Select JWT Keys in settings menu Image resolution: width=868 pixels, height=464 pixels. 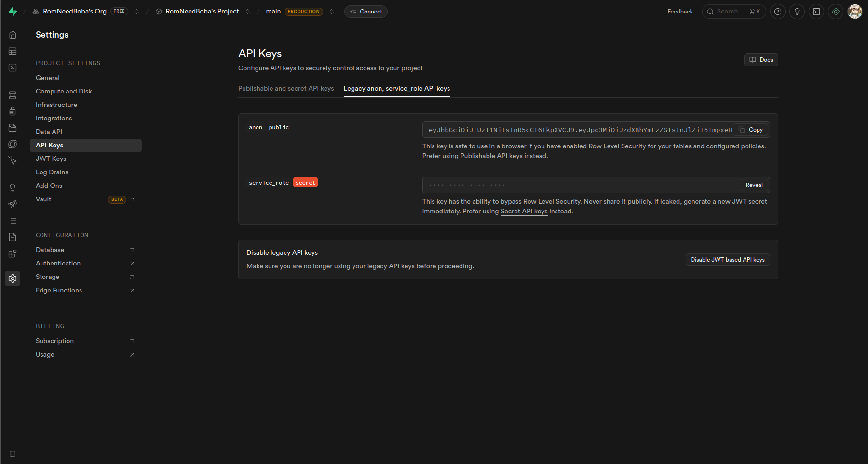(x=51, y=159)
